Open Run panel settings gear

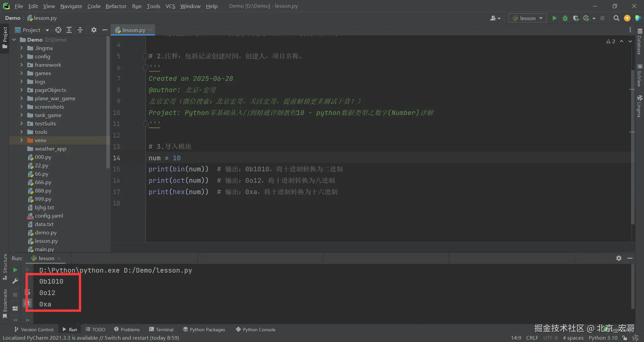point(619,258)
